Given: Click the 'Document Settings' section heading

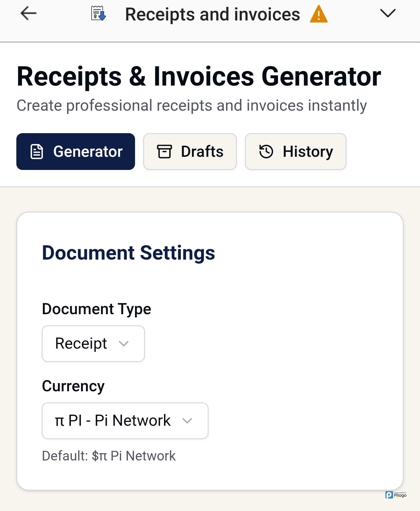Looking at the screenshot, I should pos(128,253).
